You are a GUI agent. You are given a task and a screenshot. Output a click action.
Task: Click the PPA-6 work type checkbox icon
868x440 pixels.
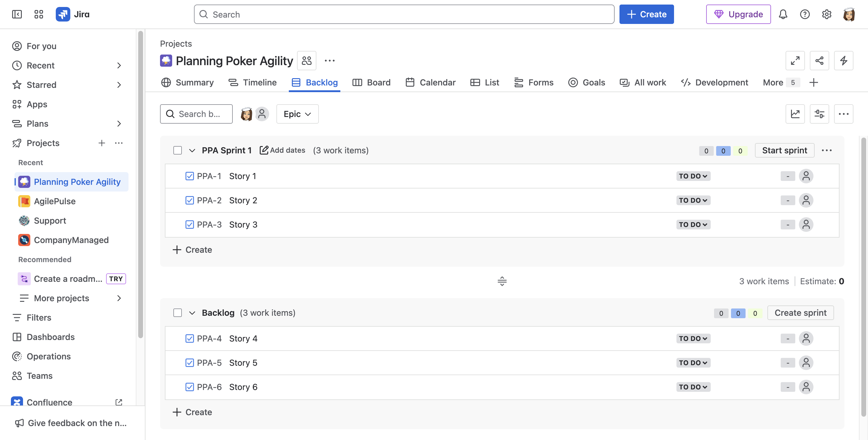pyautogui.click(x=189, y=387)
